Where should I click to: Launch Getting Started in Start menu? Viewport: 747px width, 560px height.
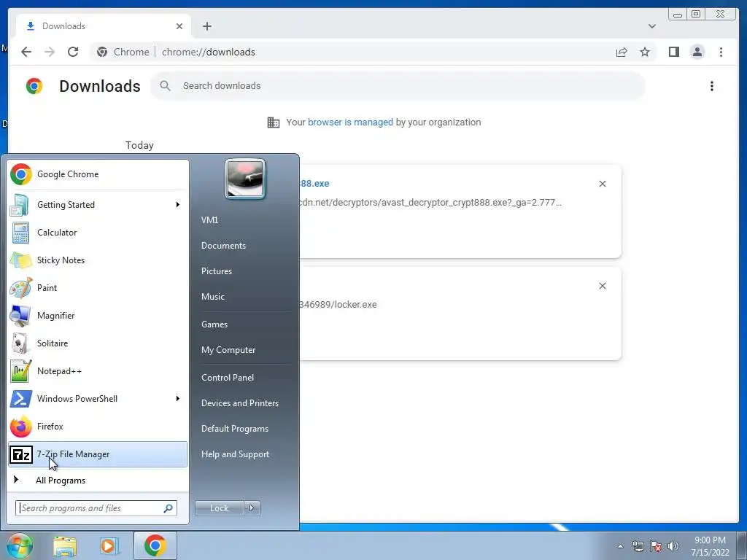pos(98,205)
